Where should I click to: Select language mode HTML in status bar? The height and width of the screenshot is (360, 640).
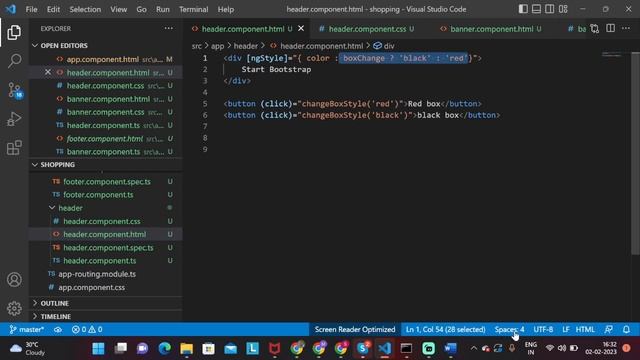click(x=585, y=329)
